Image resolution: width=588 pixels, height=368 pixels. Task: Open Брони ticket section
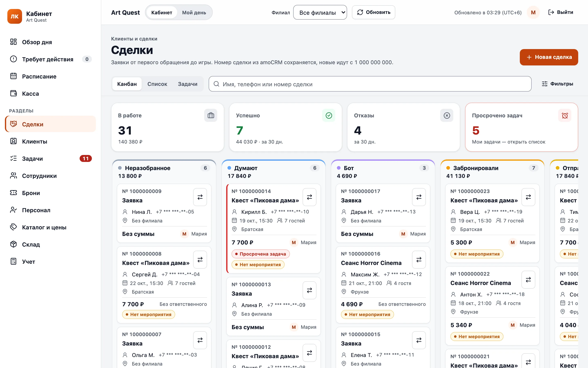(50, 193)
